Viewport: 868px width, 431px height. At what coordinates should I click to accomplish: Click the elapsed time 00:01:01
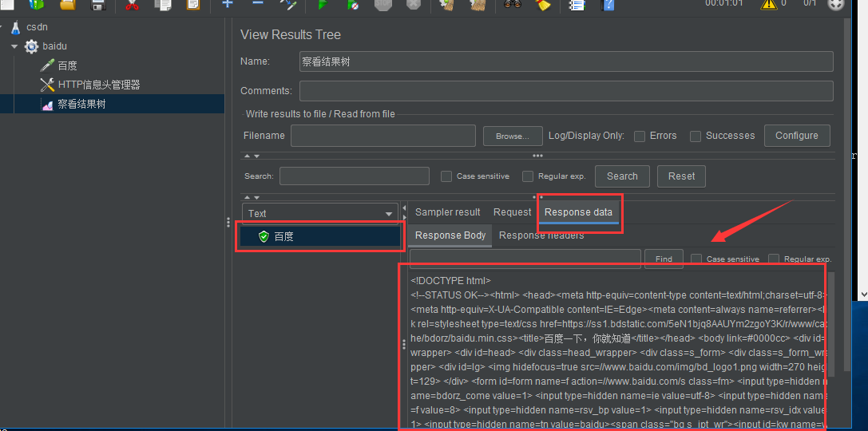coord(723,3)
